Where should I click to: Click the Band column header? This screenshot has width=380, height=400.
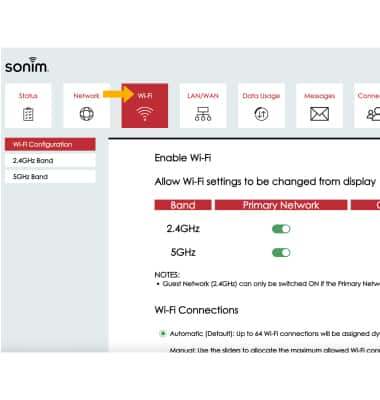(183, 205)
